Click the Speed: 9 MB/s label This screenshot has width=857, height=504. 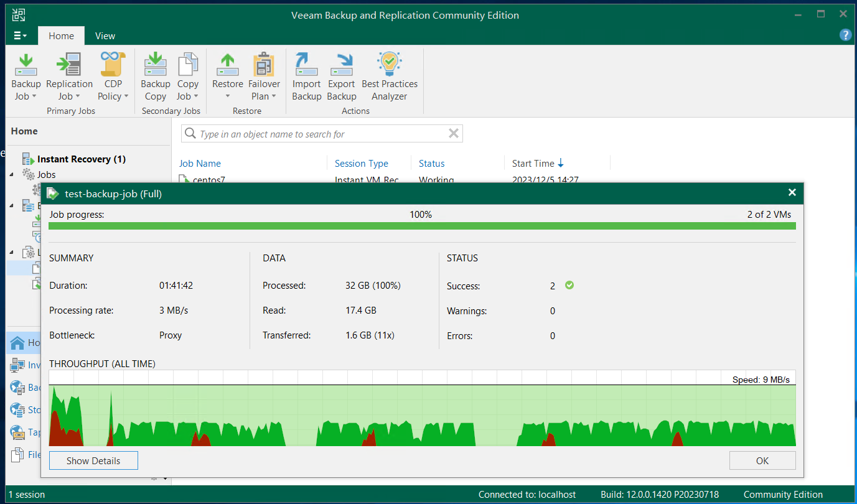[x=761, y=380]
